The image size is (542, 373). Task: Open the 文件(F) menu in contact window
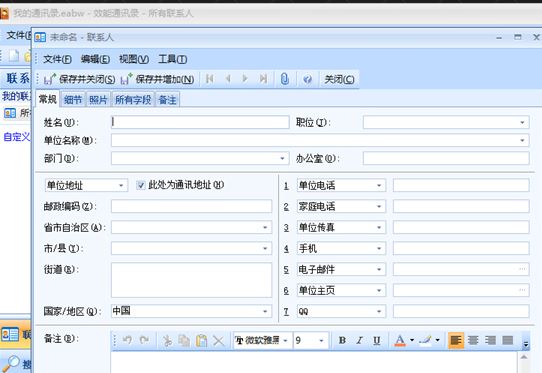pyautogui.click(x=57, y=59)
